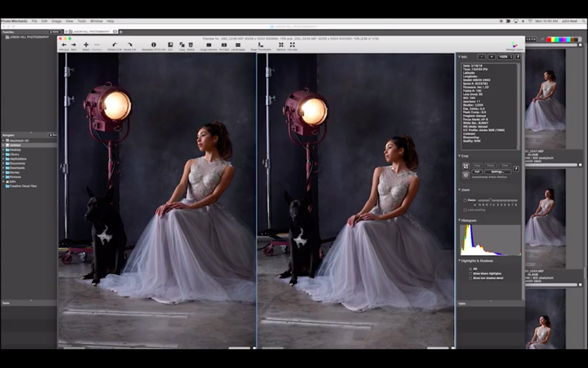
Task: Open the Image menu
Action: click(x=56, y=21)
